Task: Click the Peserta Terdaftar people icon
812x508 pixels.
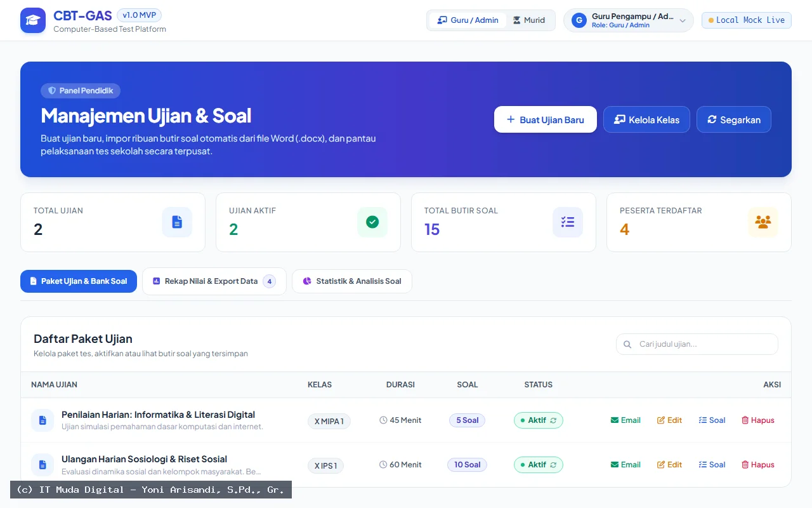Action: [763, 222]
